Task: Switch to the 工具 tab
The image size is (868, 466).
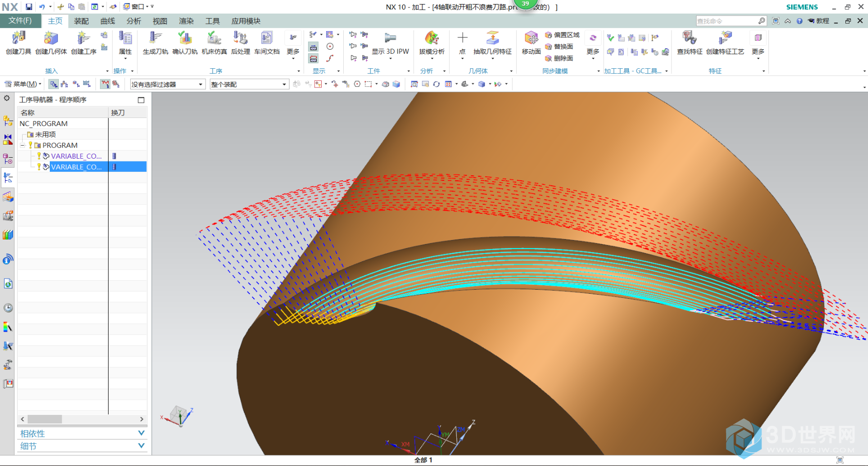Action: [213, 21]
